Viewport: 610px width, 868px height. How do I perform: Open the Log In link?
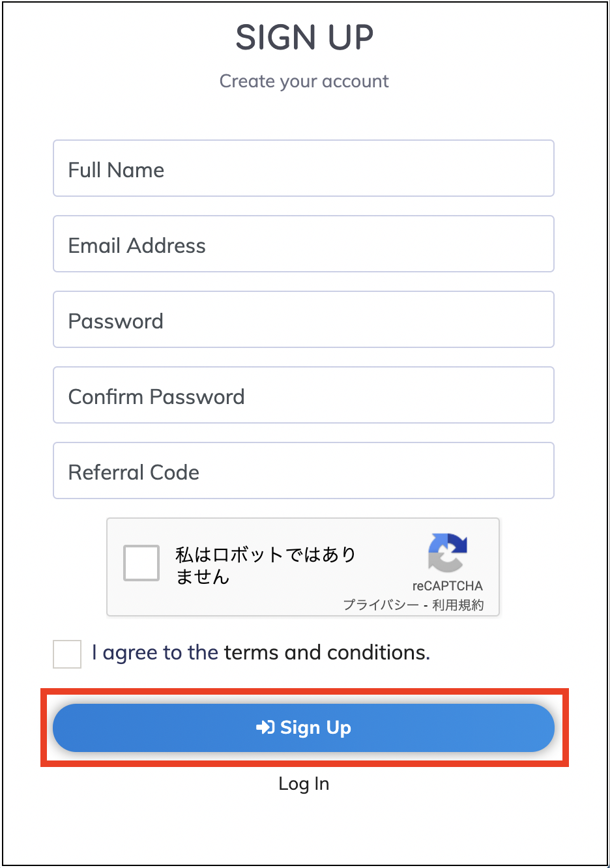pos(304,783)
